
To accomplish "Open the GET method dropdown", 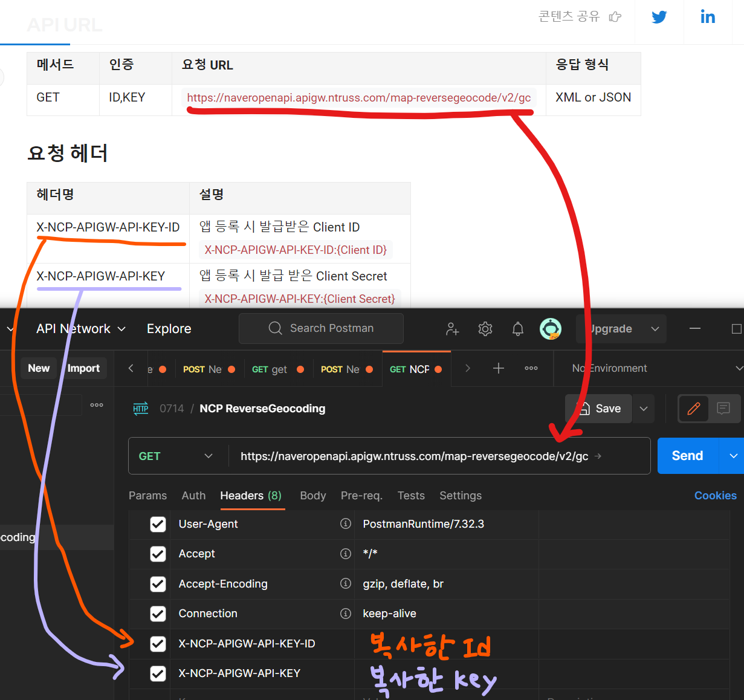I will coord(176,456).
